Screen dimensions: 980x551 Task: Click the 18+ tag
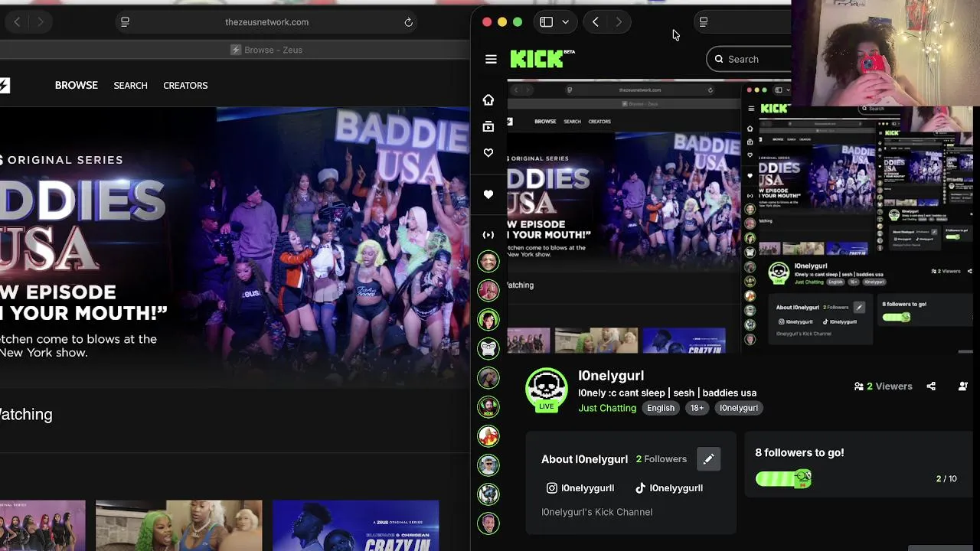(697, 408)
